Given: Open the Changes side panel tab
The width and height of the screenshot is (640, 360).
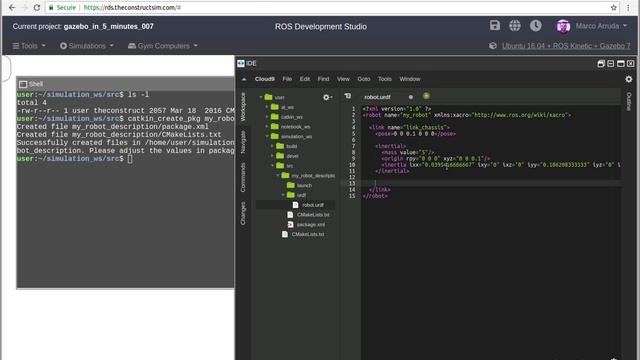Looking at the screenshot, I should point(243,213).
